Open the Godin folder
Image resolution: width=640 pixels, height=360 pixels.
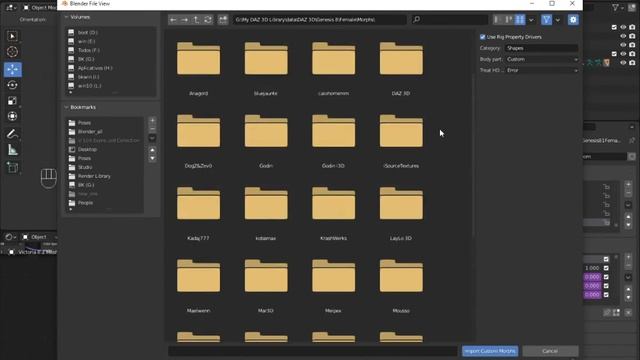pyautogui.click(x=266, y=131)
